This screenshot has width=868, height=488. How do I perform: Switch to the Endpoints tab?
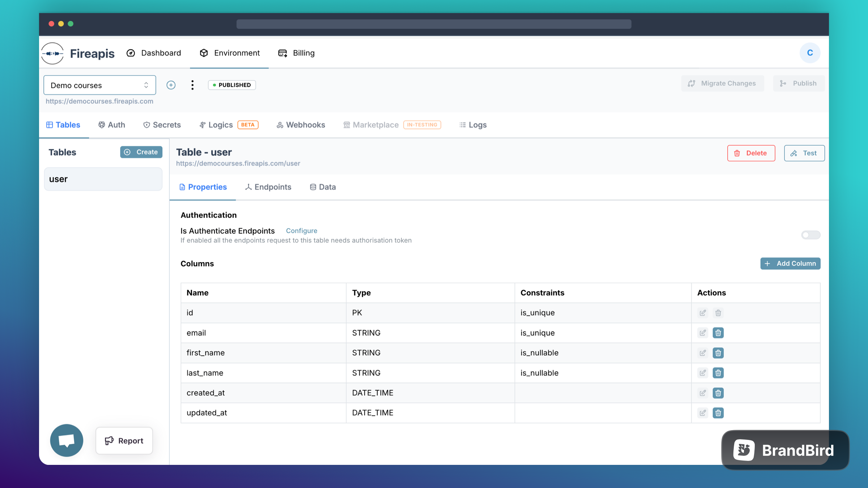[x=268, y=187]
